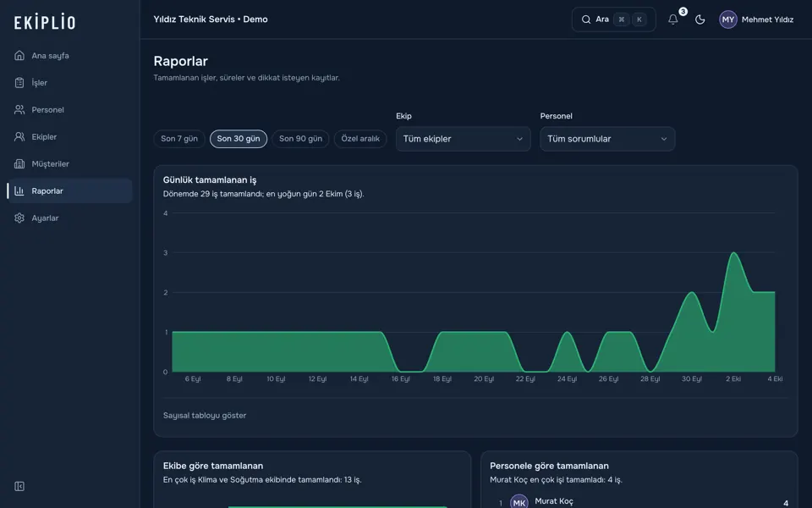Click the Personel people icon
Image resolution: width=812 pixels, height=508 pixels.
19,109
